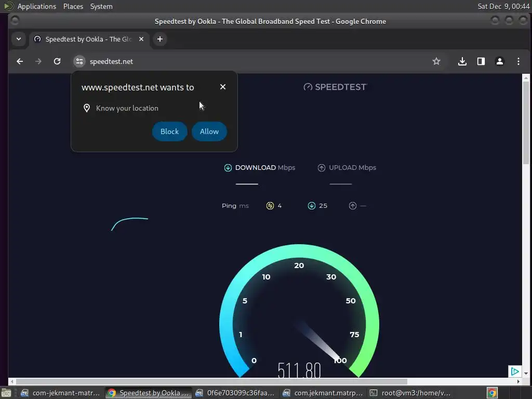This screenshot has height=399, width=532.
Task: Click the download latency icon showing 25
Action: coord(312,206)
